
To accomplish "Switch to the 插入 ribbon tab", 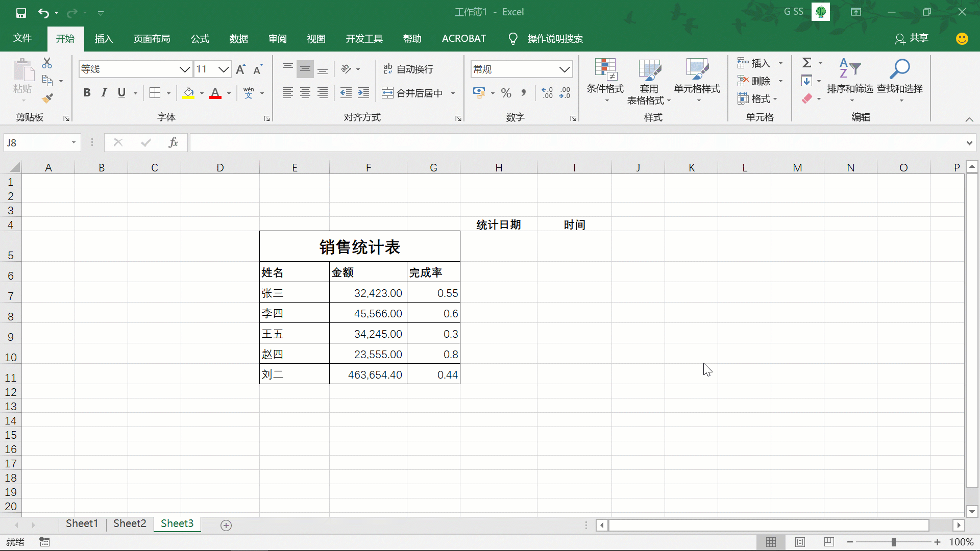I will 104,38.
